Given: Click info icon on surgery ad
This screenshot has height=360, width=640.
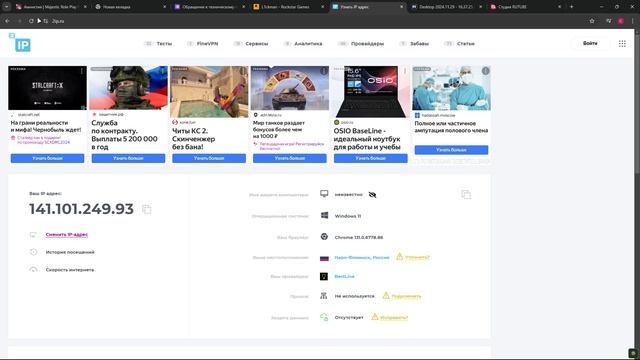Looking at the screenshot, I should (485, 71).
